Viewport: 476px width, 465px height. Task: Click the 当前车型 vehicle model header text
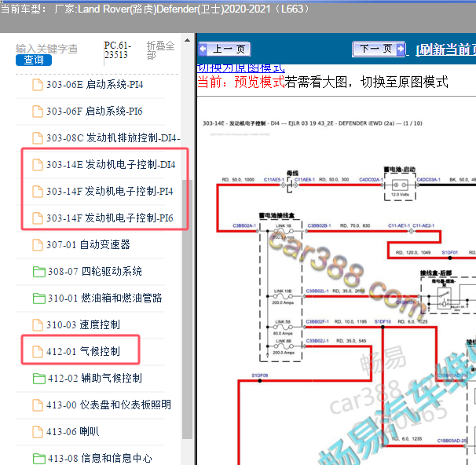point(156,9)
